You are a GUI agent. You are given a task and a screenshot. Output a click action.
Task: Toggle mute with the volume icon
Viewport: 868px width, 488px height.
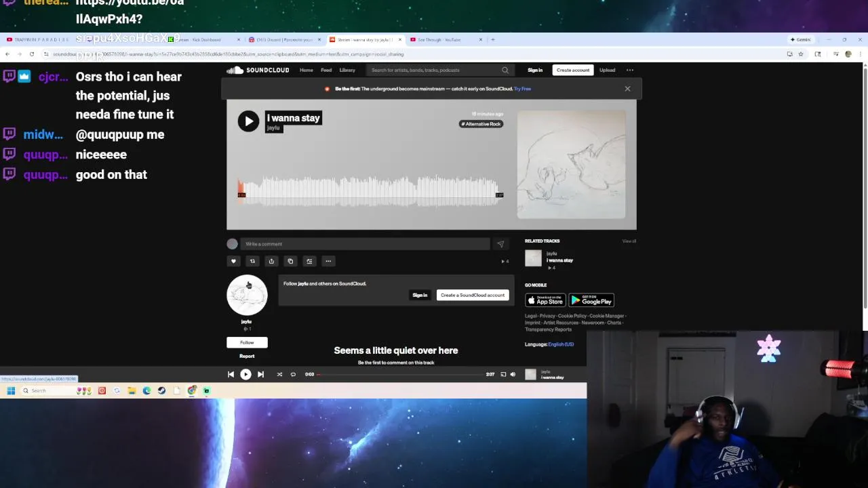click(513, 374)
